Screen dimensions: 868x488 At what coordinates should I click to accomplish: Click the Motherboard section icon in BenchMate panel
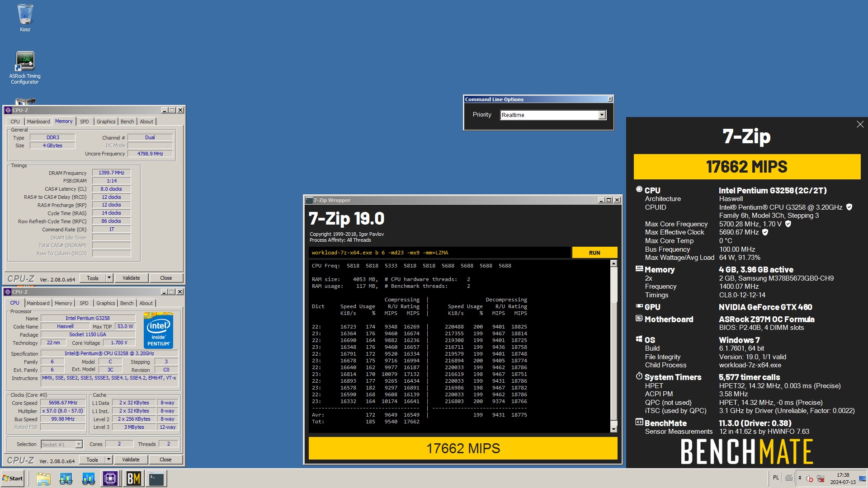click(639, 319)
